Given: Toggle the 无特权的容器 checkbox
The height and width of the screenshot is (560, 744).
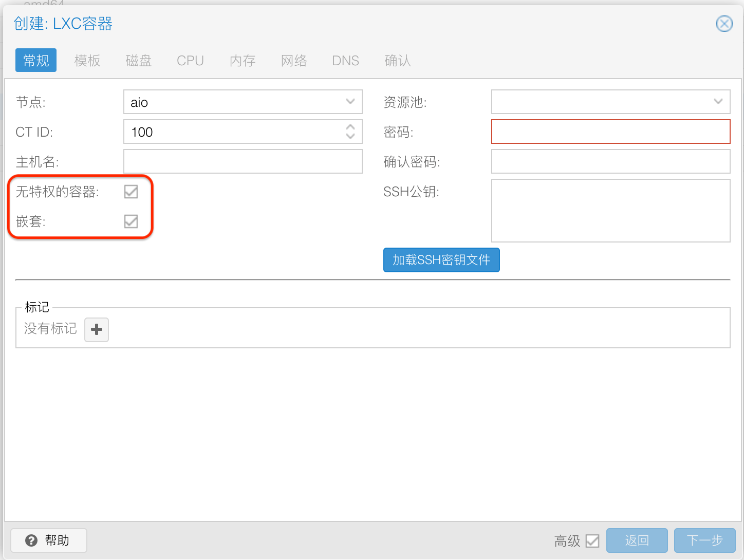Looking at the screenshot, I should pyautogui.click(x=131, y=192).
